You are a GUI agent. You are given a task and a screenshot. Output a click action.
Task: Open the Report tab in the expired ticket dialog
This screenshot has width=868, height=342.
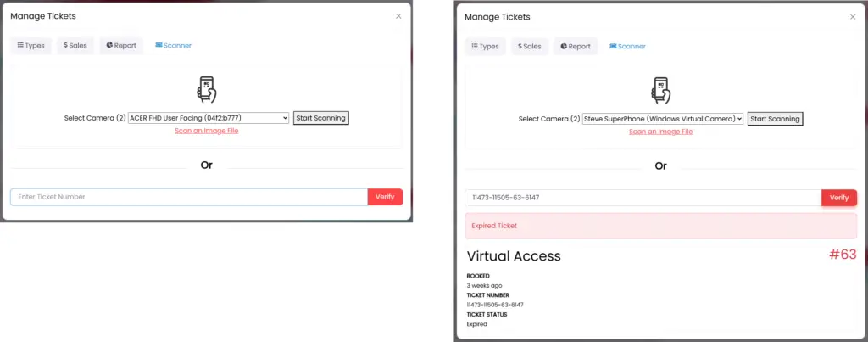[x=576, y=47]
